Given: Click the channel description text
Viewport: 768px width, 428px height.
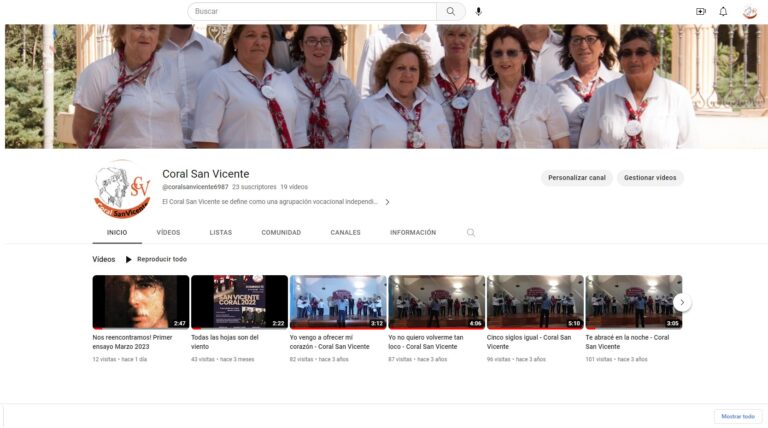Looking at the screenshot, I should coord(270,202).
